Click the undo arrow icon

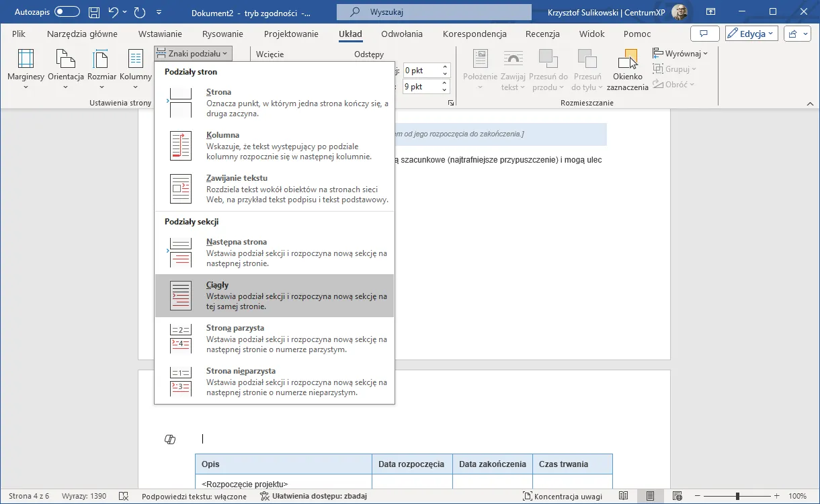coord(114,12)
